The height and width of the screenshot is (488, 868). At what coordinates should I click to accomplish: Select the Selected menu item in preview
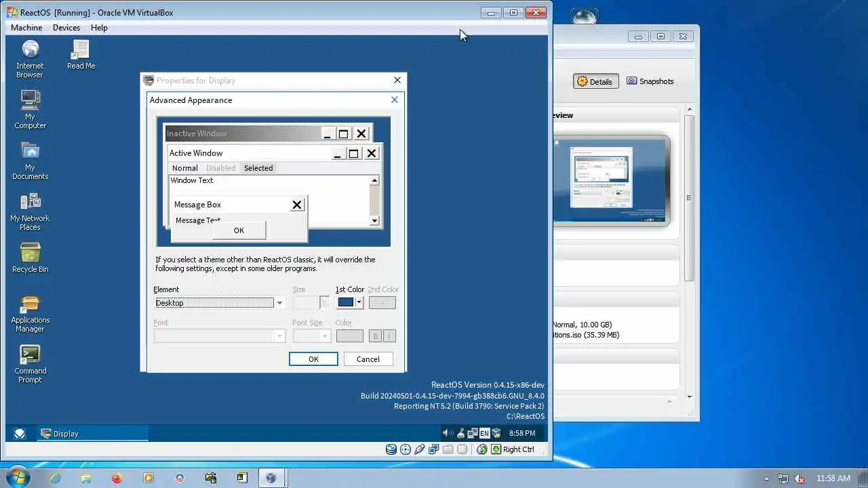point(258,168)
